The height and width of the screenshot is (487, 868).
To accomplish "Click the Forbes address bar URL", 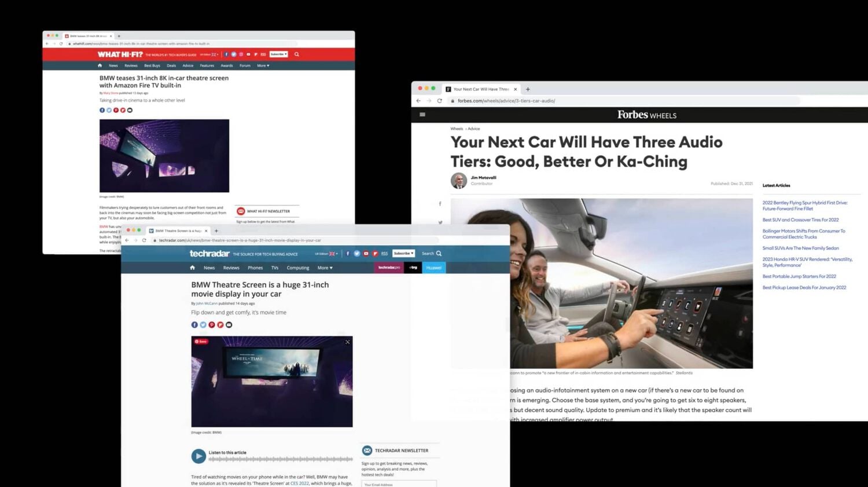I will click(506, 101).
